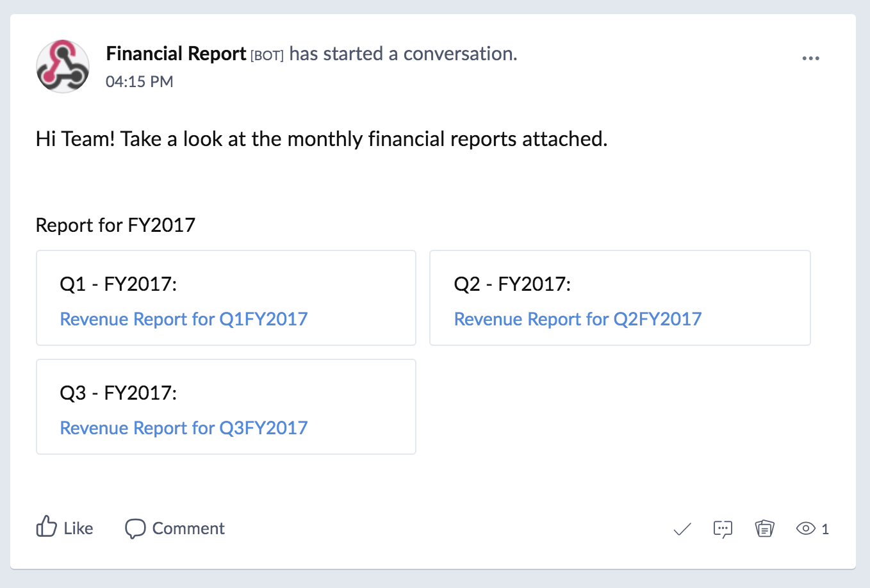This screenshot has width=870, height=588.
Task: Click the Financial Report sender name
Action: 176,54
